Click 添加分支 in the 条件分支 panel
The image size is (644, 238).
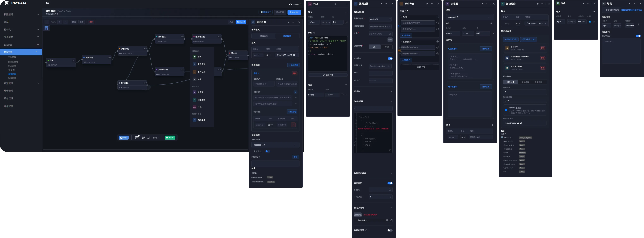coord(419,67)
